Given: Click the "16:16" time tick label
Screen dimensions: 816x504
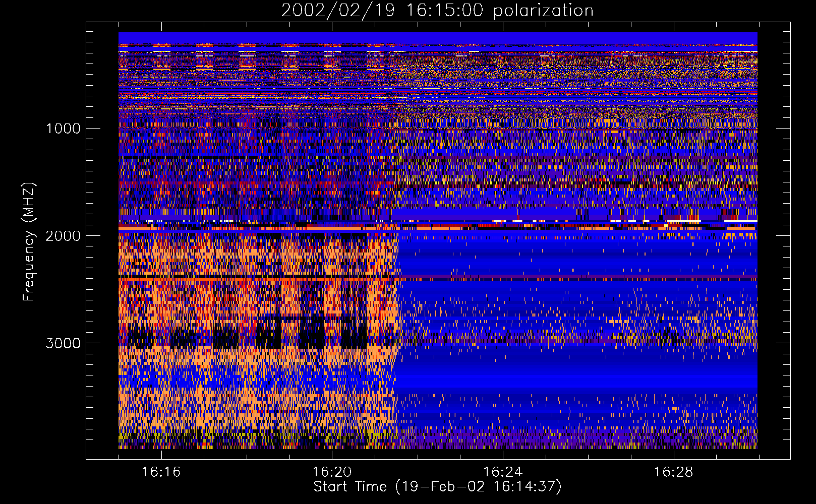Looking at the screenshot, I should tap(161, 472).
